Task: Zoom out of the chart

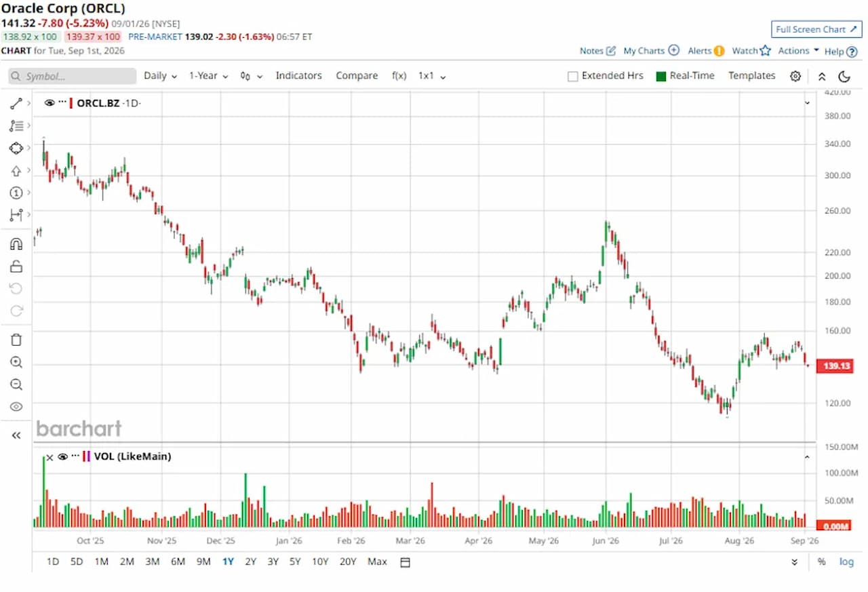Action: tap(16, 384)
